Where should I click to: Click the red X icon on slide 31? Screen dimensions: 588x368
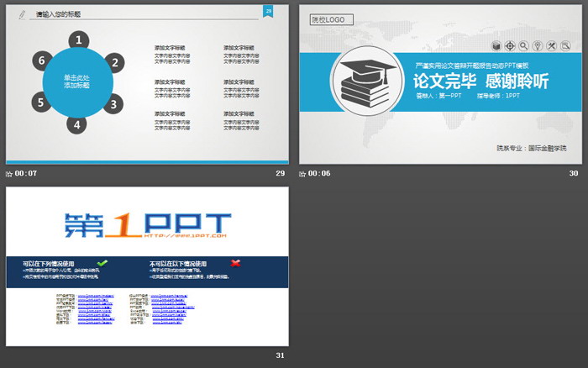[235, 263]
